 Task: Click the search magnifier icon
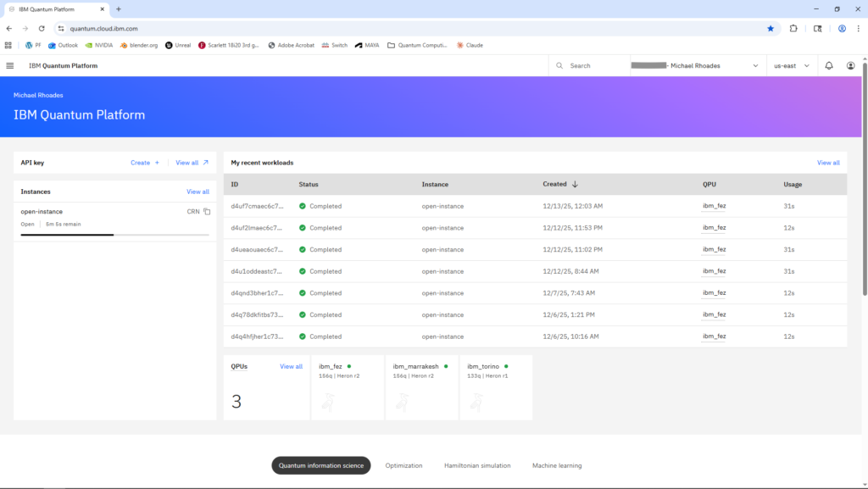pos(560,65)
